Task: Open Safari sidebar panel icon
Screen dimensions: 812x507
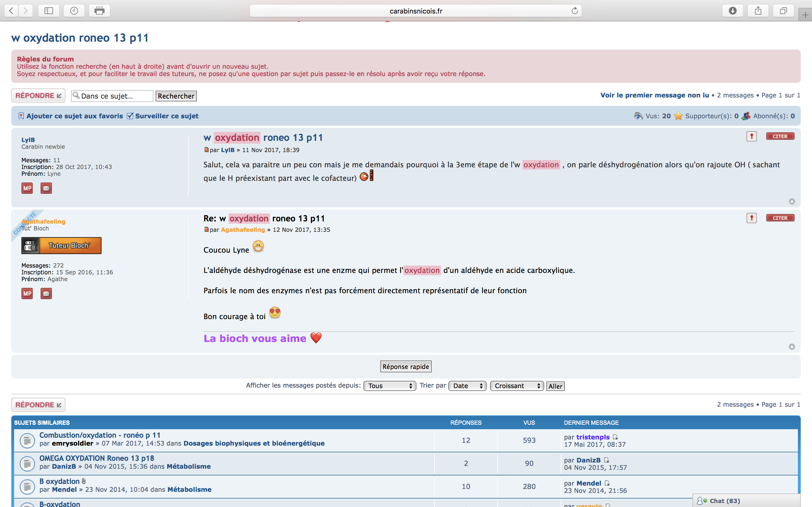Action: point(49,11)
